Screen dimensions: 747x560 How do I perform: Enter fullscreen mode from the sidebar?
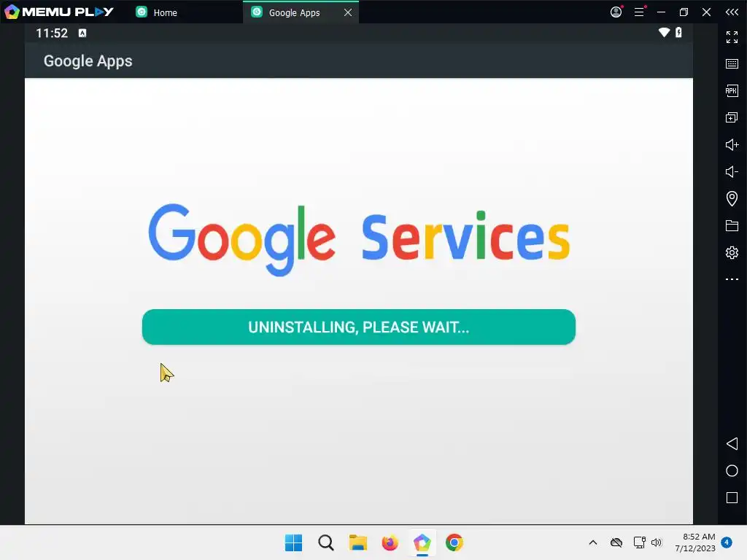tap(732, 36)
